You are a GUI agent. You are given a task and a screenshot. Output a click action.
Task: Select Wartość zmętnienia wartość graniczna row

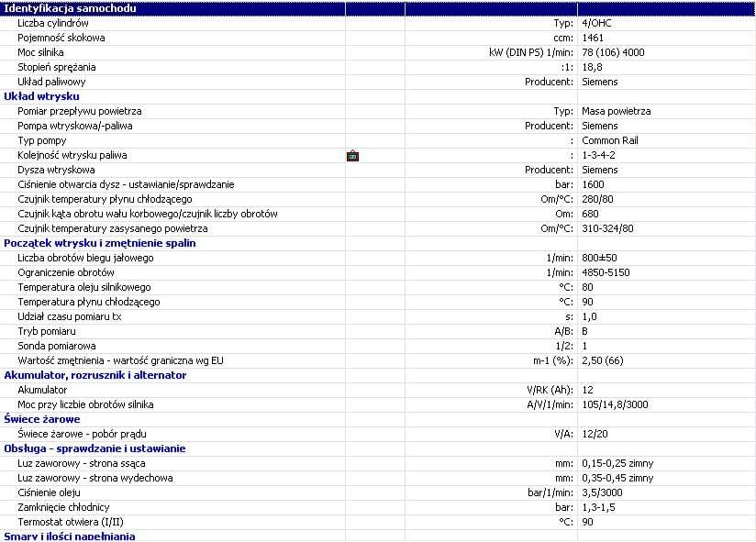pos(378,360)
